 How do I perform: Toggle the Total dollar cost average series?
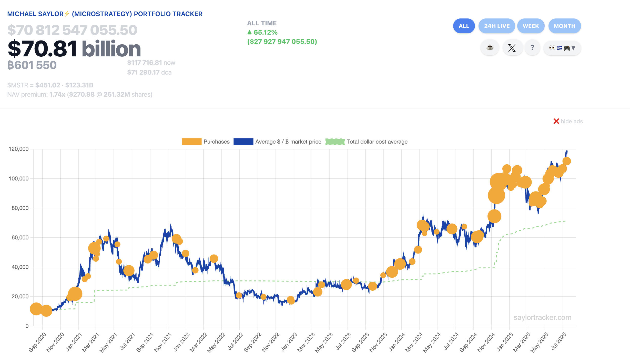[x=377, y=142]
